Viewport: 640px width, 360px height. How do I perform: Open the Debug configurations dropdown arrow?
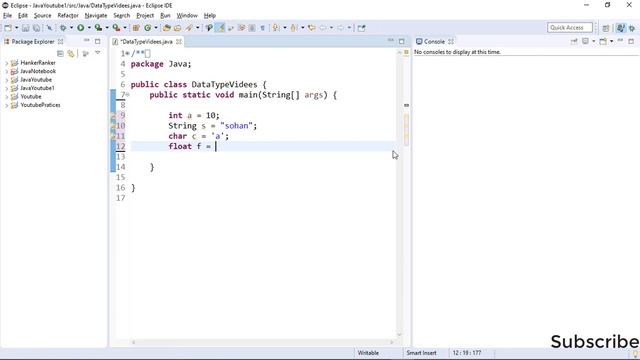(71, 28)
